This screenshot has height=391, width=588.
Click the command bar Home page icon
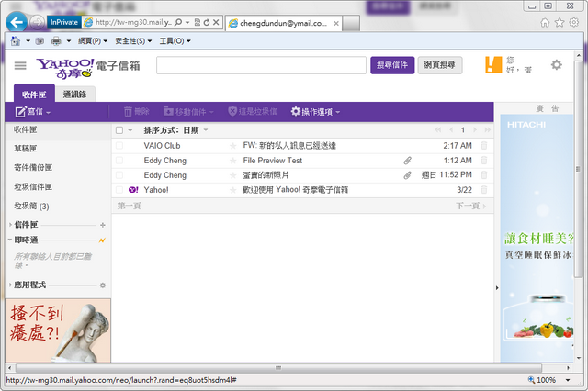(x=15, y=40)
